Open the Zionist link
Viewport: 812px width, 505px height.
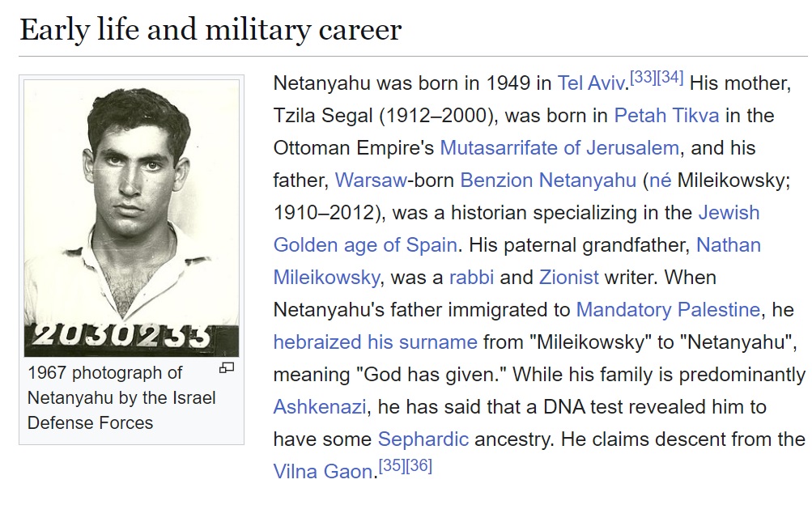[568, 277]
